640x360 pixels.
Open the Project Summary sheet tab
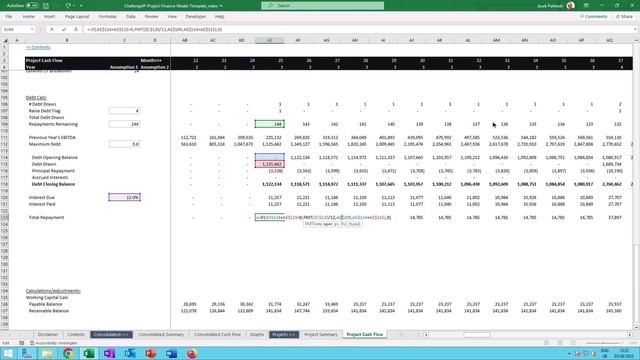[x=321, y=334]
